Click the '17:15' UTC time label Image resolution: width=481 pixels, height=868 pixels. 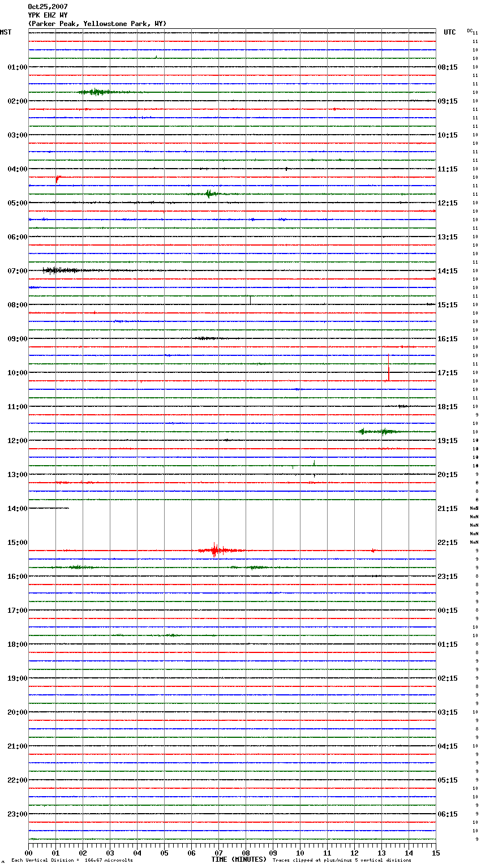448,373
